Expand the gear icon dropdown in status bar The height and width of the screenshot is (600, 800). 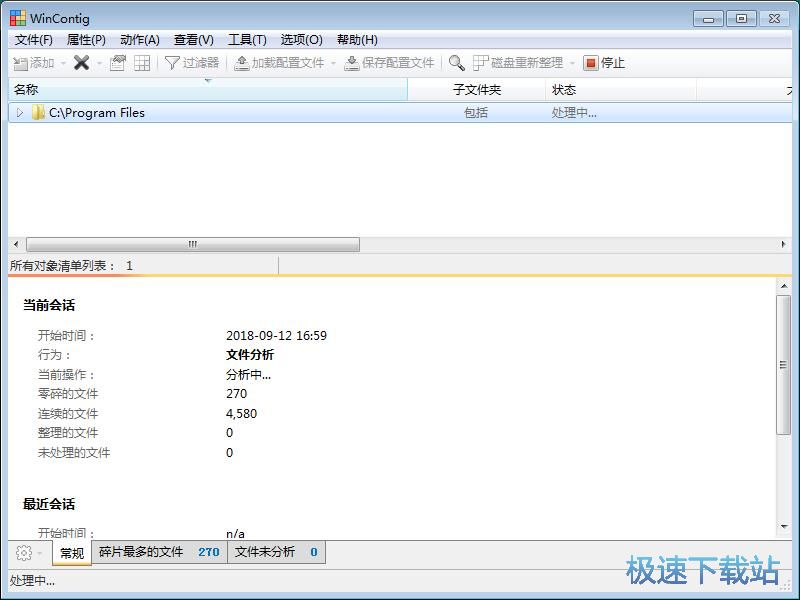38,551
